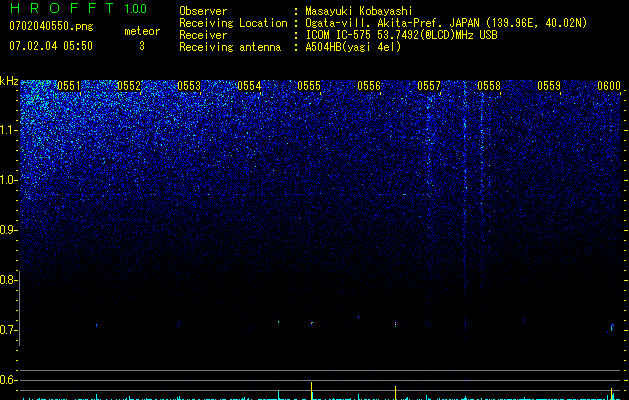Screen dimensions: 629x400
Task: Click the meteor echo dot under 0555
Action: pyautogui.click(x=312, y=323)
